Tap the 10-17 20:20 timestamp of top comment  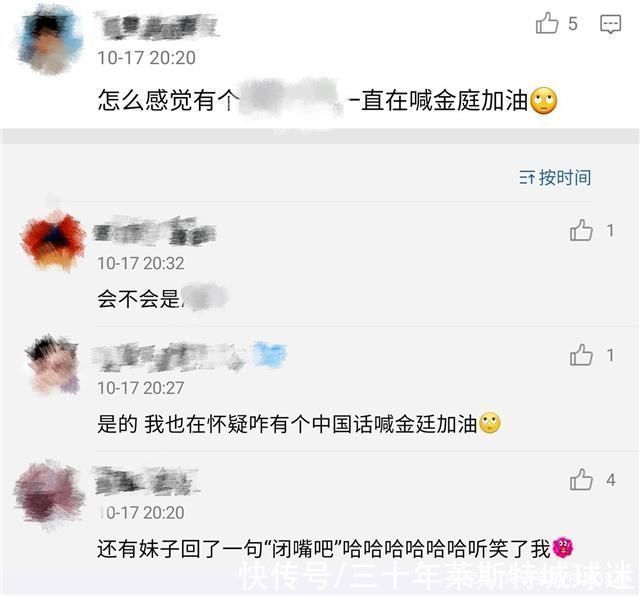(x=147, y=58)
